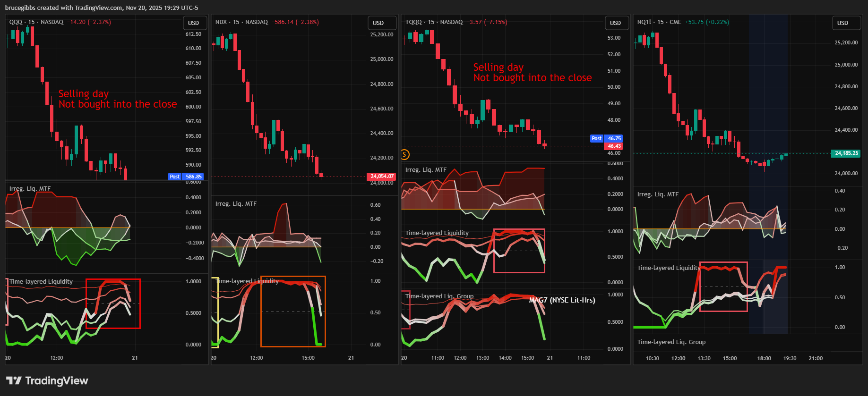Click the TradingView logo at bottom left
The width and height of the screenshot is (868, 396).
click(x=47, y=381)
